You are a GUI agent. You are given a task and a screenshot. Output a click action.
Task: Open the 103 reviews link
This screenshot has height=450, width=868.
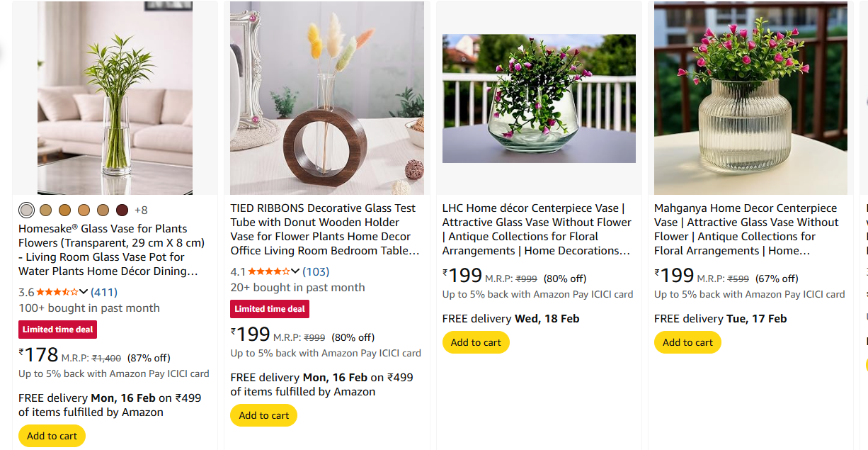(316, 271)
